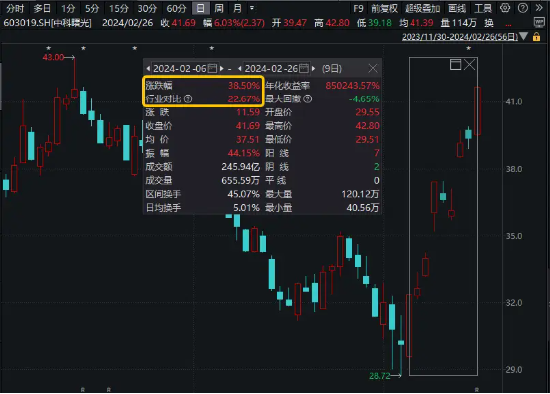
Task: Select the 30分 period tab
Action: click(x=147, y=8)
